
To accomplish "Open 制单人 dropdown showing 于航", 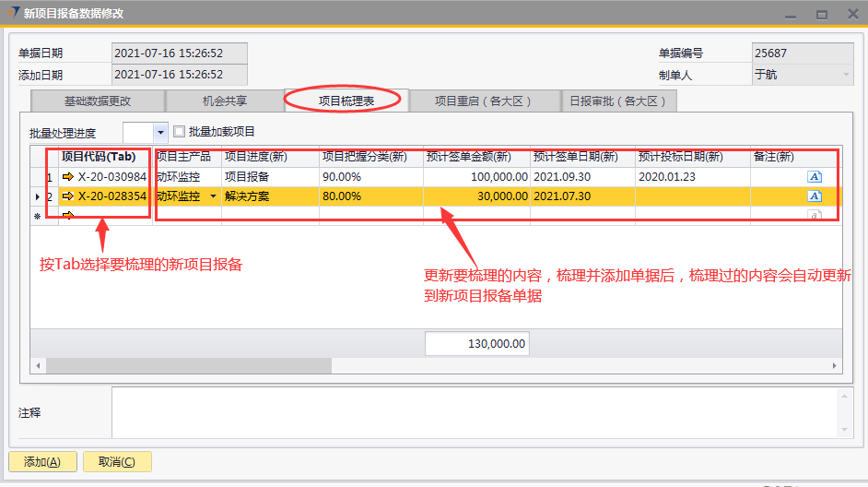I will (x=846, y=75).
